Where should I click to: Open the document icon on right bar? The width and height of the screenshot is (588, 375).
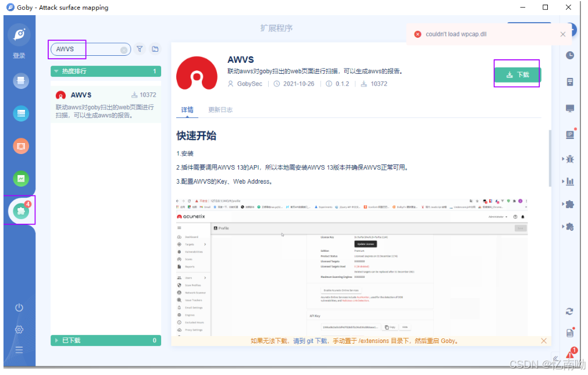click(570, 82)
